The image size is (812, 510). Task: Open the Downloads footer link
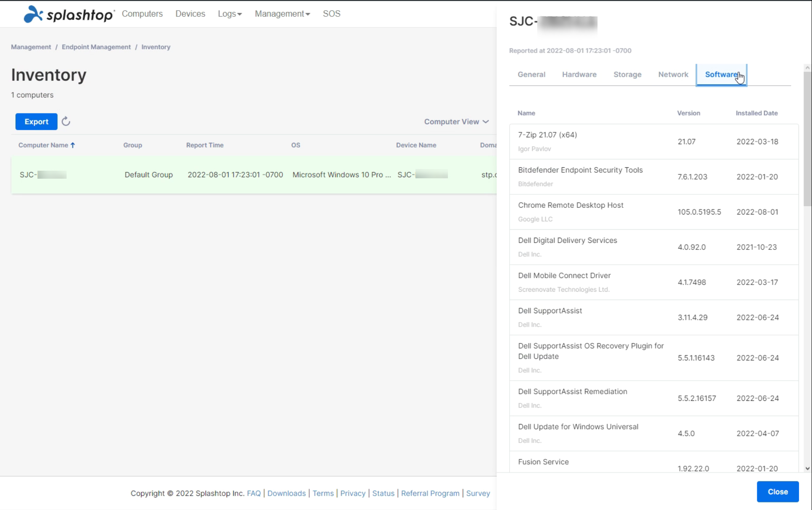287,493
